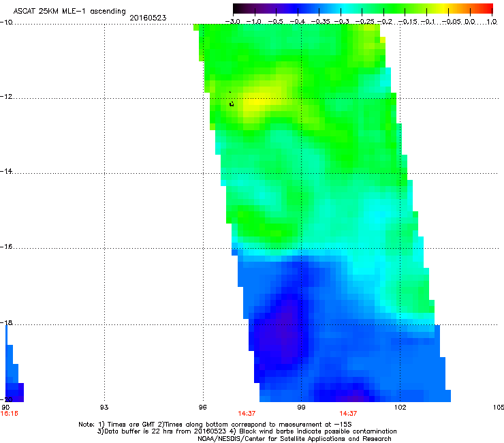Viewport: 504px width, 443px height.
Task: Click the -3.0 color scale label
Action: pyautogui.click(x=232, y=22)
